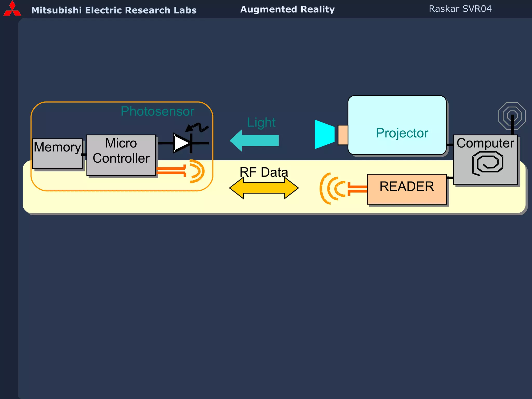The image size is (532, 399).
Task: Select the READER box
Action: [407, 189]
